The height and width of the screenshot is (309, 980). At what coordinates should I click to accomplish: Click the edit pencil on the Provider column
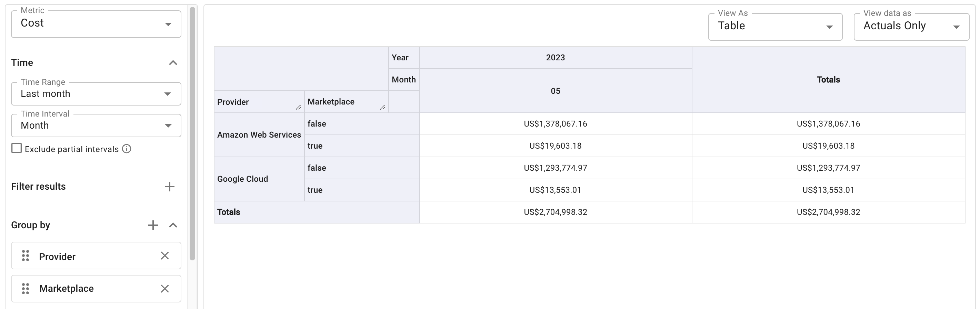[x=299, y=107]
